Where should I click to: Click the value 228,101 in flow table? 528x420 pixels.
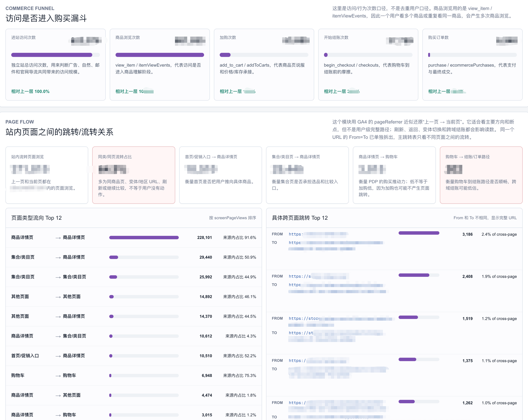pos(205,237)
